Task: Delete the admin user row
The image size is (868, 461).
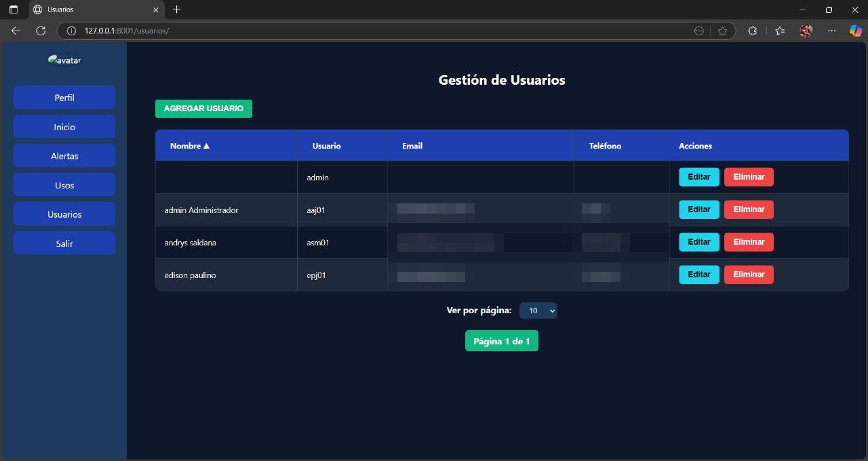Action: (749, 177)
